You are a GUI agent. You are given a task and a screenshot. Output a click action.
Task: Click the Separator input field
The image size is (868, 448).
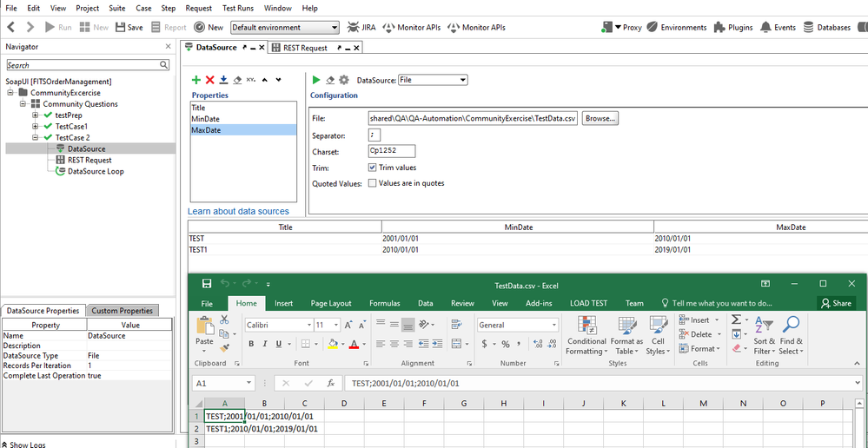[374, 135]
